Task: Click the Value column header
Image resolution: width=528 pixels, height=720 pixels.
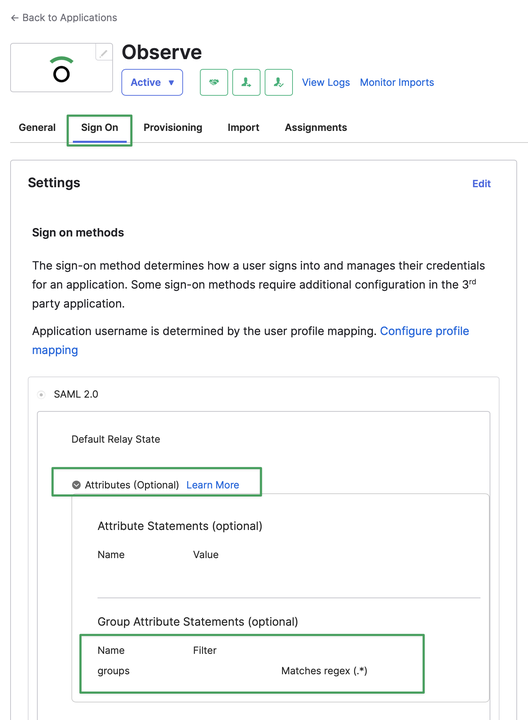Action: coord(206,555)
